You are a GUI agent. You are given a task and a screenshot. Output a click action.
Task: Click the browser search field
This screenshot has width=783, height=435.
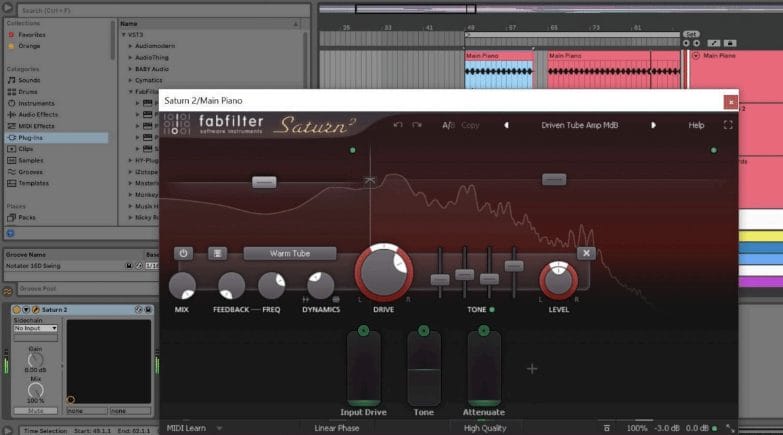pyautogui.click(x=164, y=10)
